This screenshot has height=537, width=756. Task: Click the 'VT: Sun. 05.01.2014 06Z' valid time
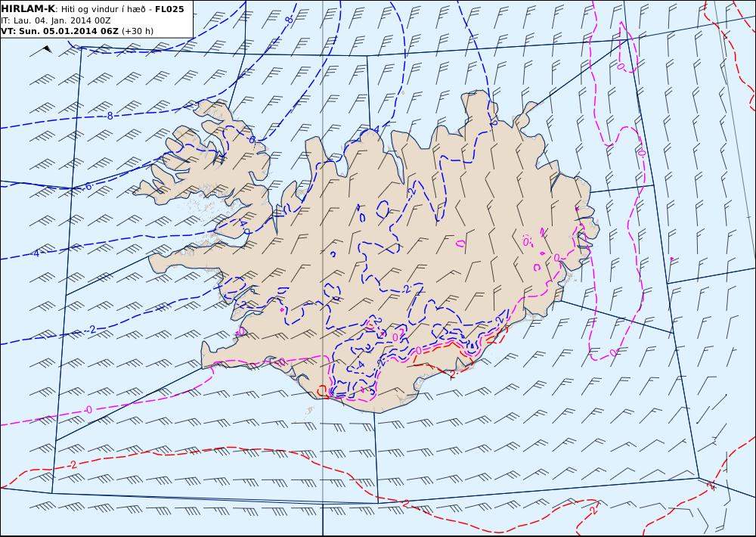60,31
